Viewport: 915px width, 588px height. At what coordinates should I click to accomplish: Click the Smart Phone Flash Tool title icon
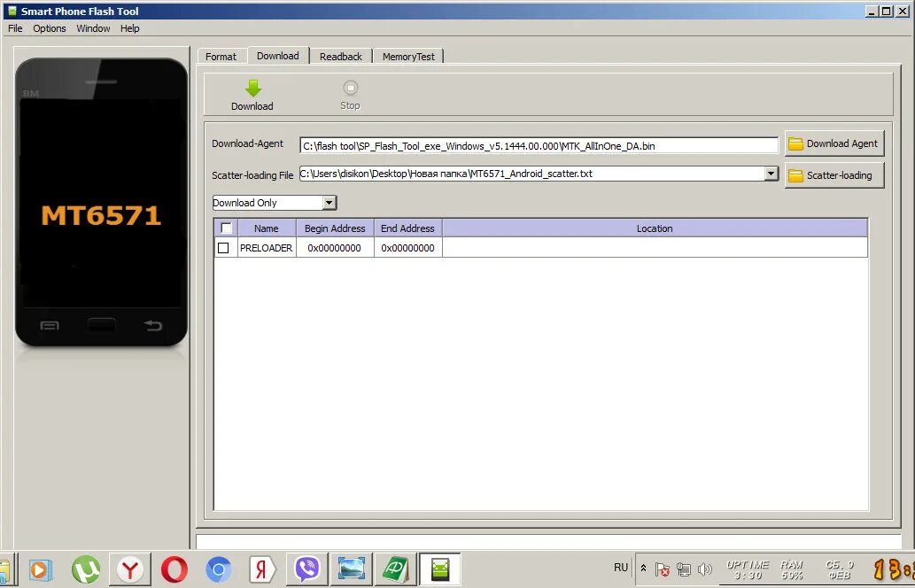[12, 12]
